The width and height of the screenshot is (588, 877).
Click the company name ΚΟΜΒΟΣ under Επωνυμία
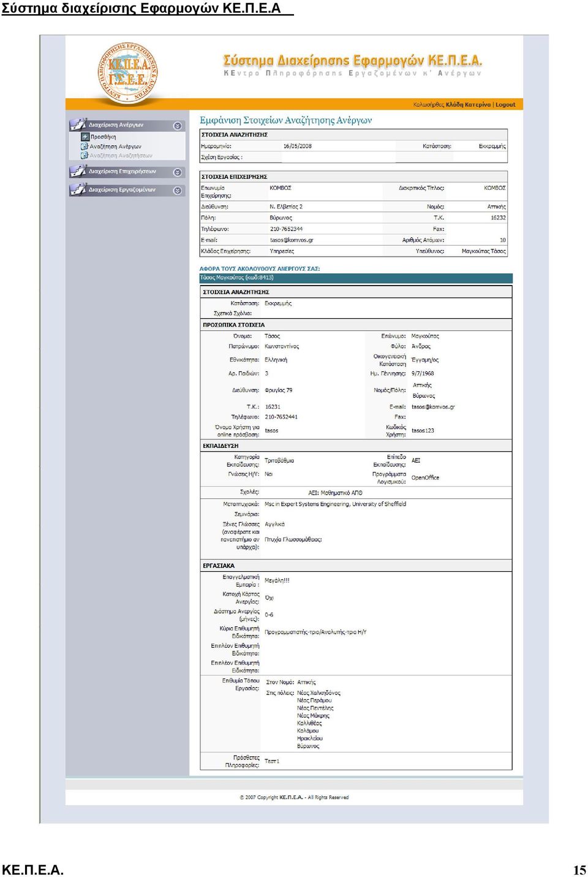(280, 188)
